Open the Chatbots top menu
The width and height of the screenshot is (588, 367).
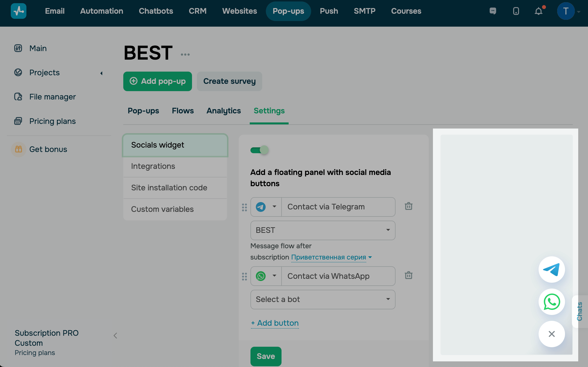pyautogui.click(x=156, y=11)
